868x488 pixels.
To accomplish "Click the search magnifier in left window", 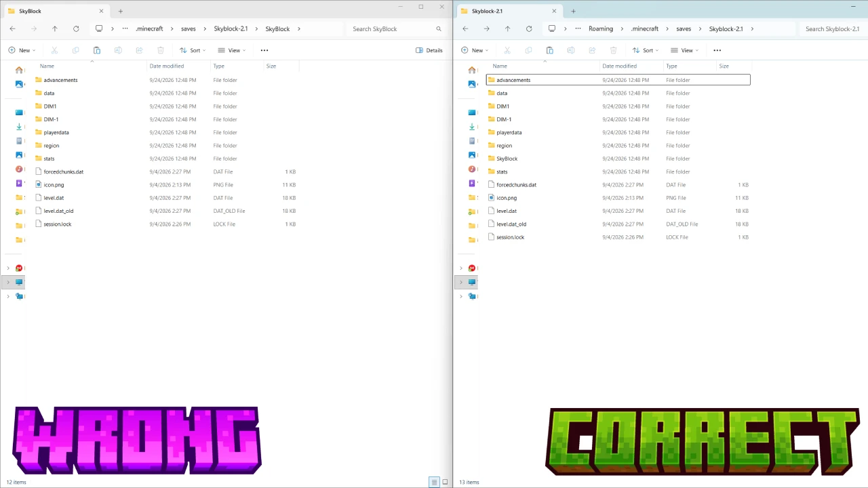I will coord(439,28).
